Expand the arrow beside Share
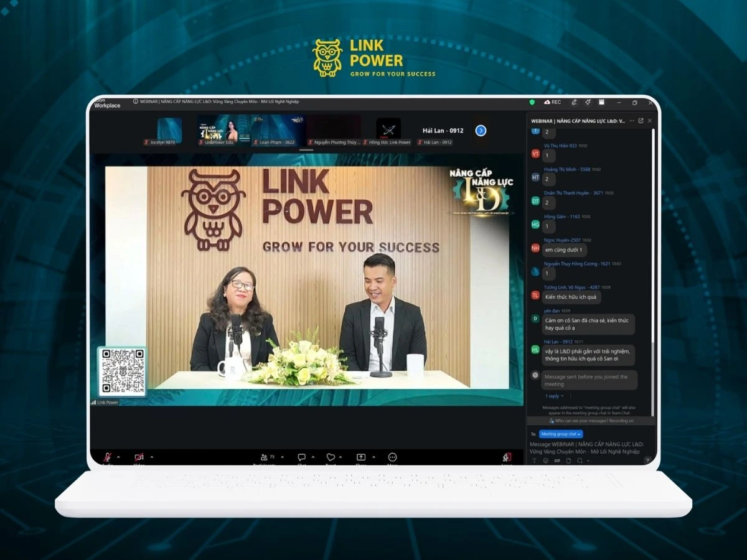The width and height of the screenshot is (747, 560). pos(374,457)
